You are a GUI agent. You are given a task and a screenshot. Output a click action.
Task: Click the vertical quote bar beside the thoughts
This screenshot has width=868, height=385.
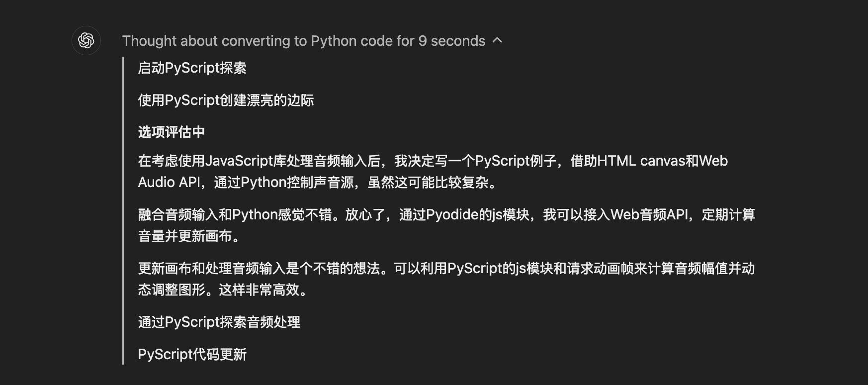click(x=123, y=210)
